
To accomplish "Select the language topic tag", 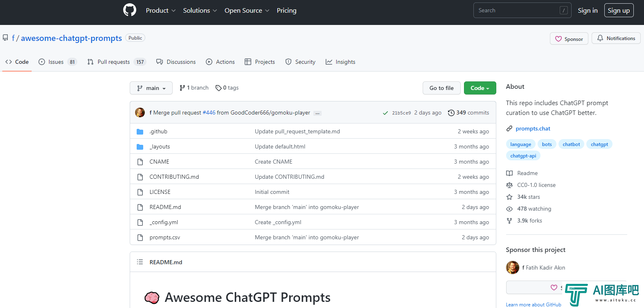I will [520, 144].
